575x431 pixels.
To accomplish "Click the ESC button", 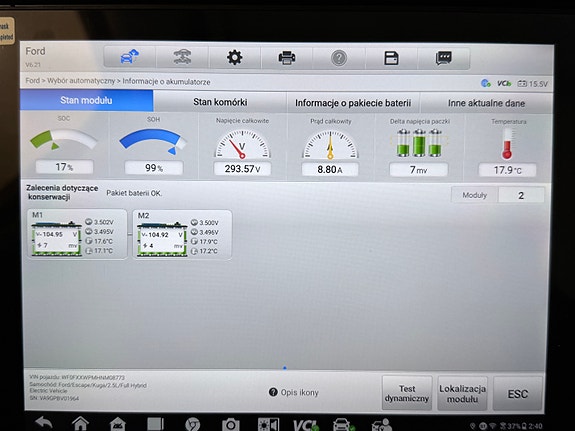I will 518,394.
